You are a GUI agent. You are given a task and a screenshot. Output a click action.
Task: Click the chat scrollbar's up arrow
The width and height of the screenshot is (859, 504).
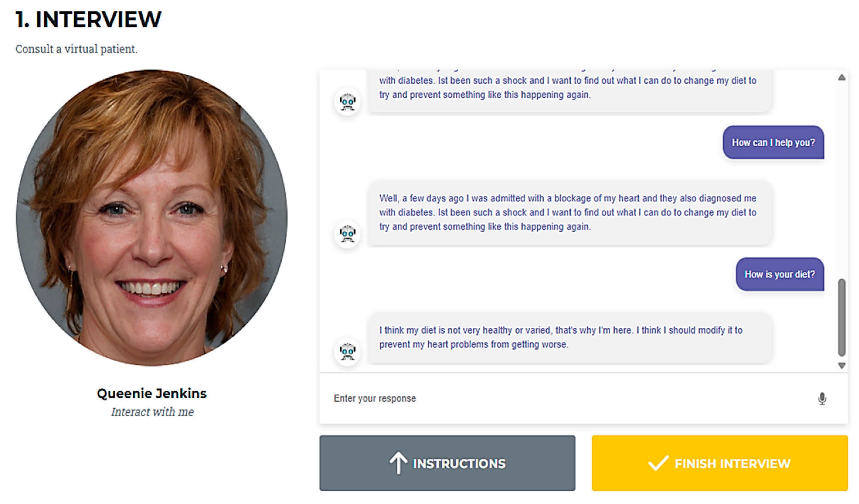coord(842,78)
